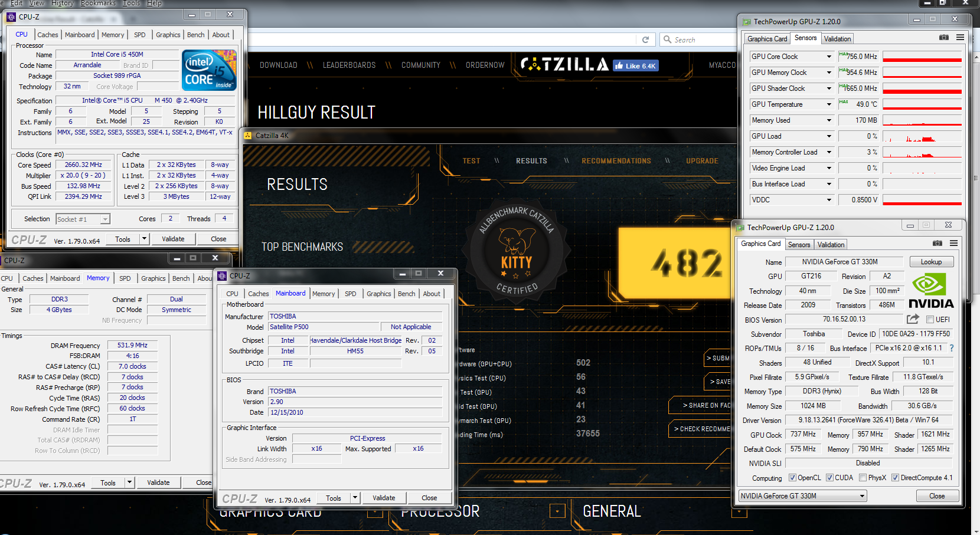This screenshot has height=535, width=980.
Task: Open the History menu in browser
Action: point(62,4)
